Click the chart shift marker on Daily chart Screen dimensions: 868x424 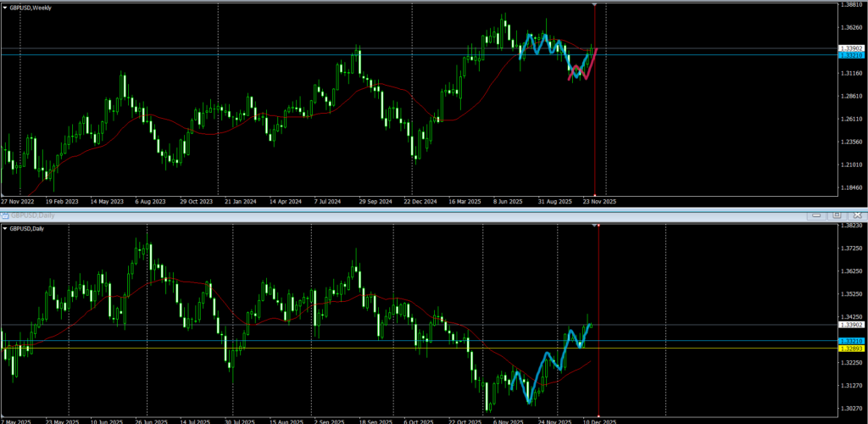coord(598,226)
